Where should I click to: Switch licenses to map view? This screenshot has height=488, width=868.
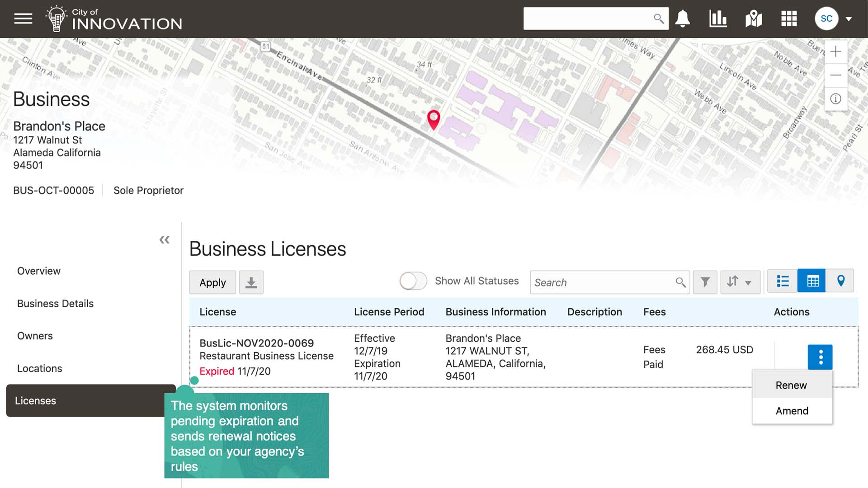pos(840,281)
